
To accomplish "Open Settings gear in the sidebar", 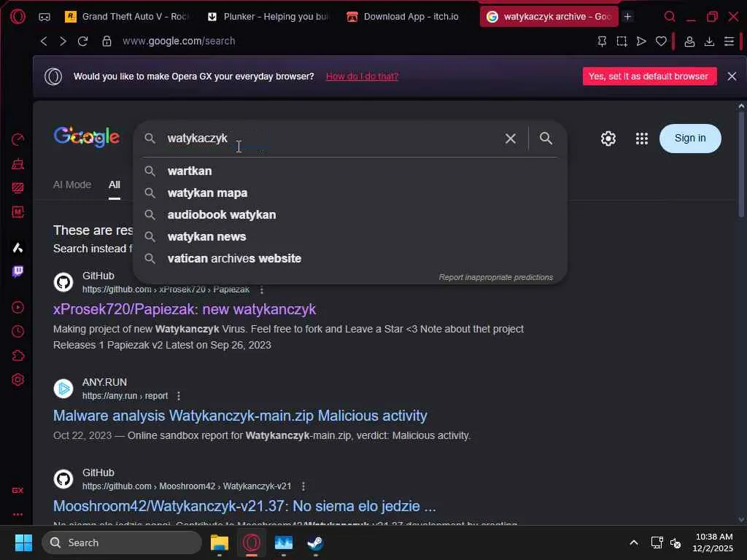I will point(18,379).
